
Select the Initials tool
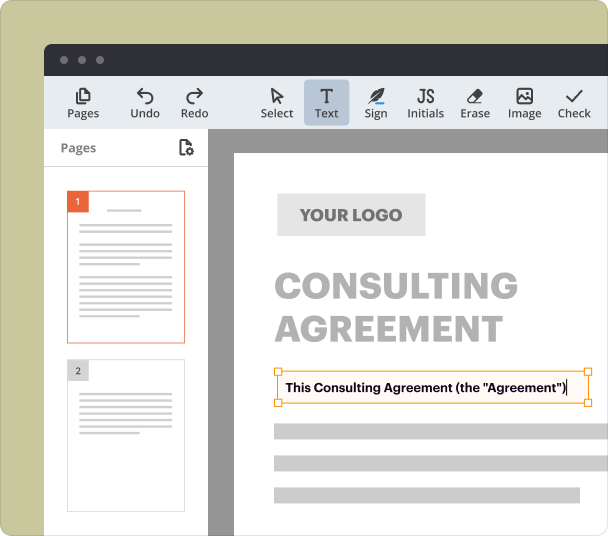pyautogui.click(x=425, y=102)
